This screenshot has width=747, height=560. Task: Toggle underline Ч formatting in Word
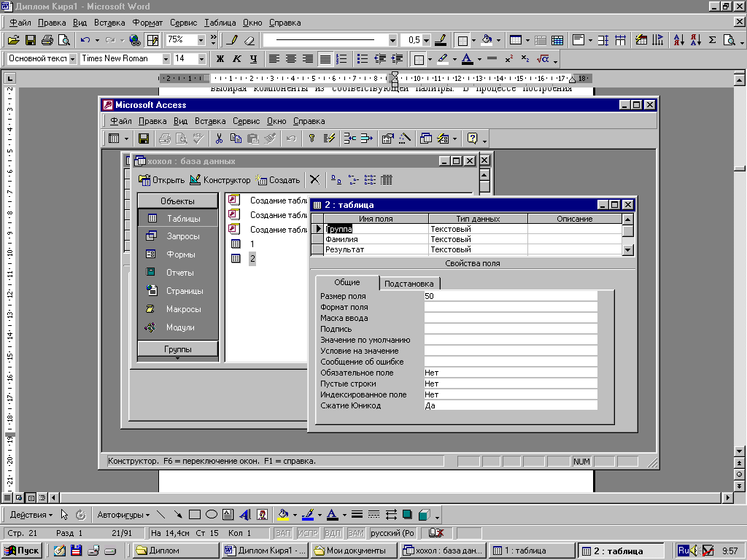[253, 59]
